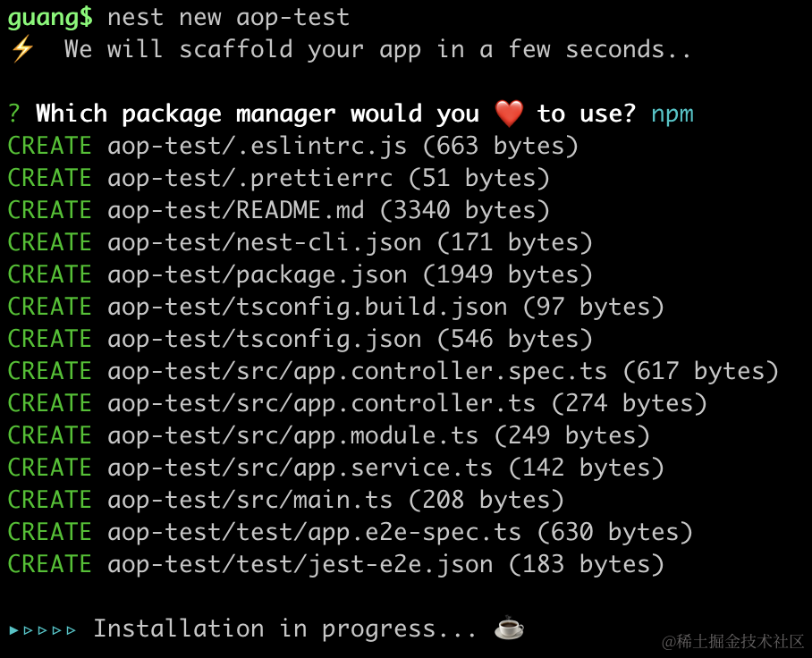The height and width of the screenshot is (658, 812).
Task: Open the aop-test/README.md path
Action: [x=236, y=210]
